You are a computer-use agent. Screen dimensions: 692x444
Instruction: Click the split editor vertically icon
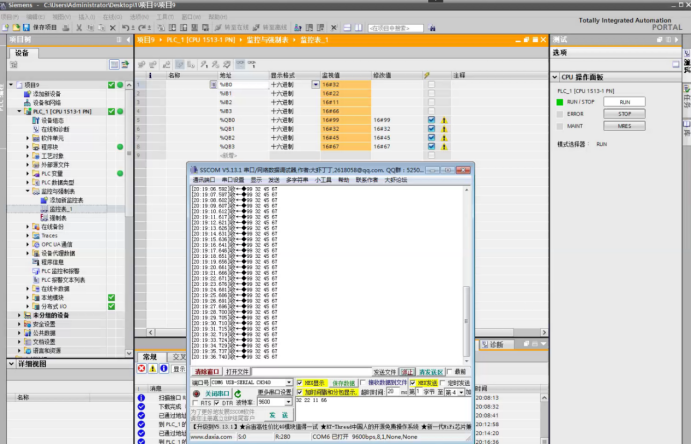[x=358, y=27]
